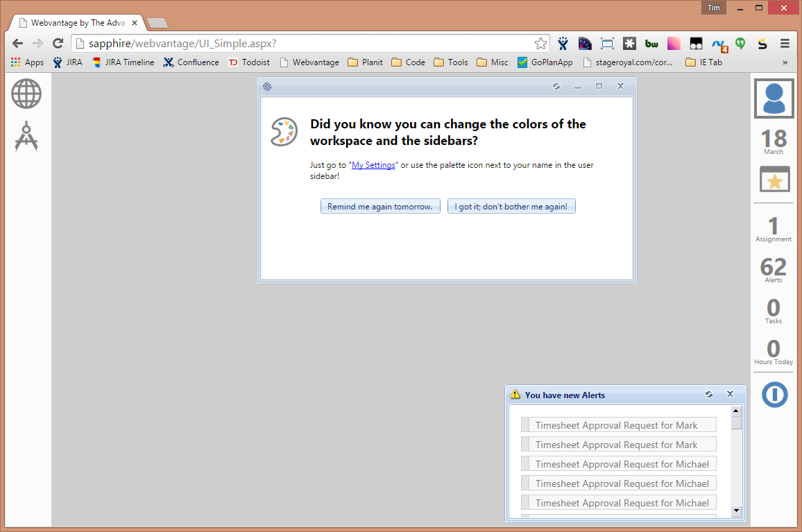Open the 1 Assignment counter
Screen dimensions: 802x532
click(774, 229)
